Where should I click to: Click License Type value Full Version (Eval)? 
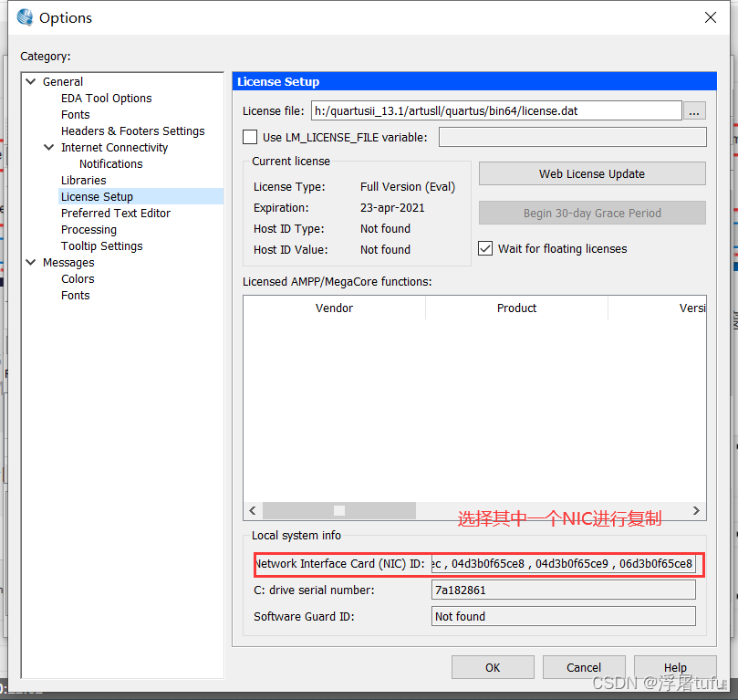pyautogui.click(x=408, y=187)
